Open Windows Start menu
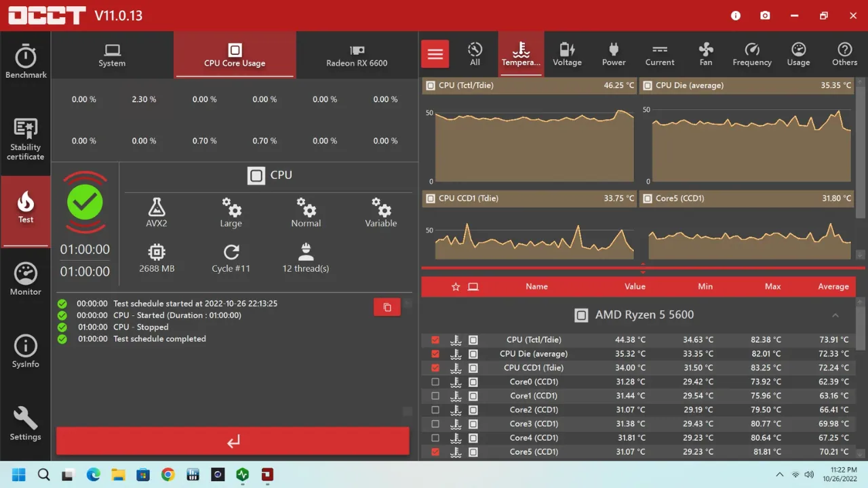 click(18, 474)
